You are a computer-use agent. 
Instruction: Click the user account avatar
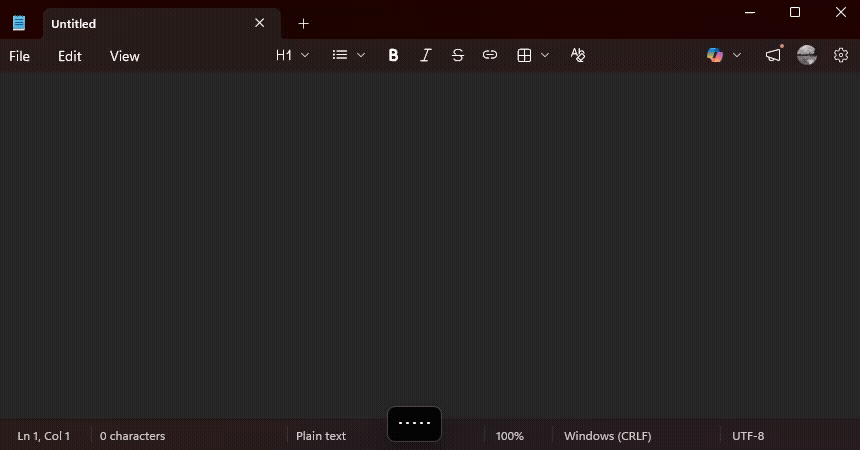[807, 55]
